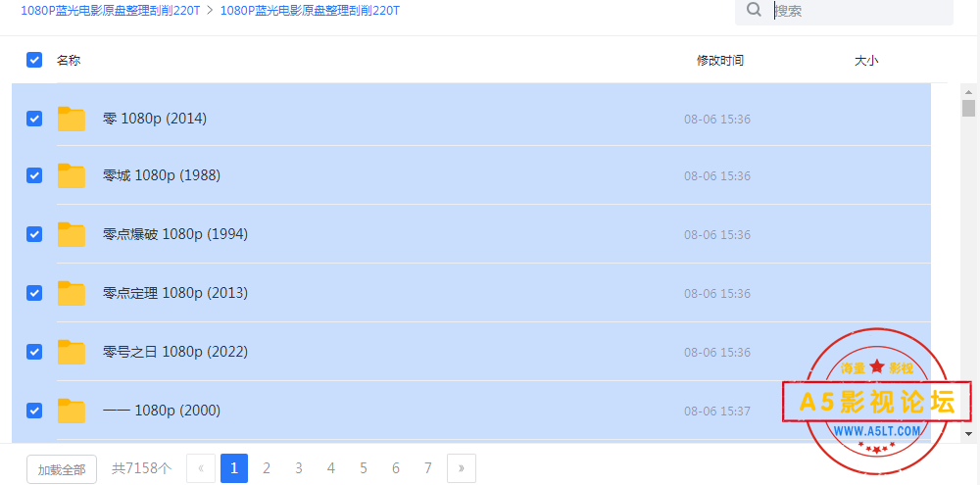Sort by 修改时间 column header
Screen dimensions: 980x485
(720, 61)
